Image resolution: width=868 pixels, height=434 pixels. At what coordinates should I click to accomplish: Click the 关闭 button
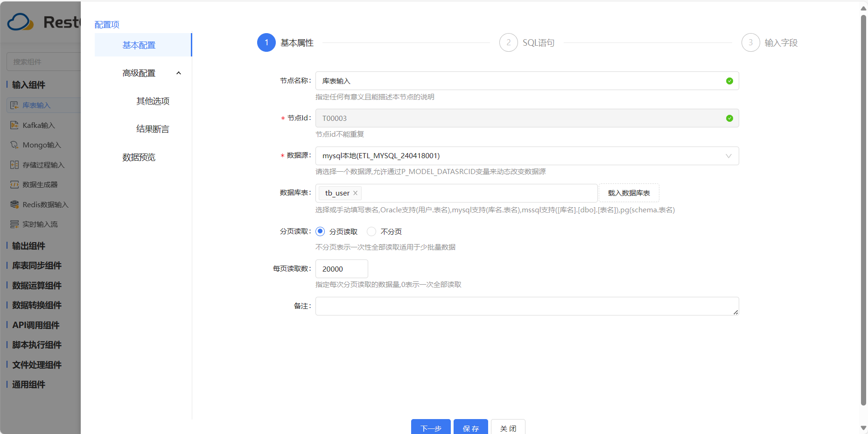click(508, 427)
